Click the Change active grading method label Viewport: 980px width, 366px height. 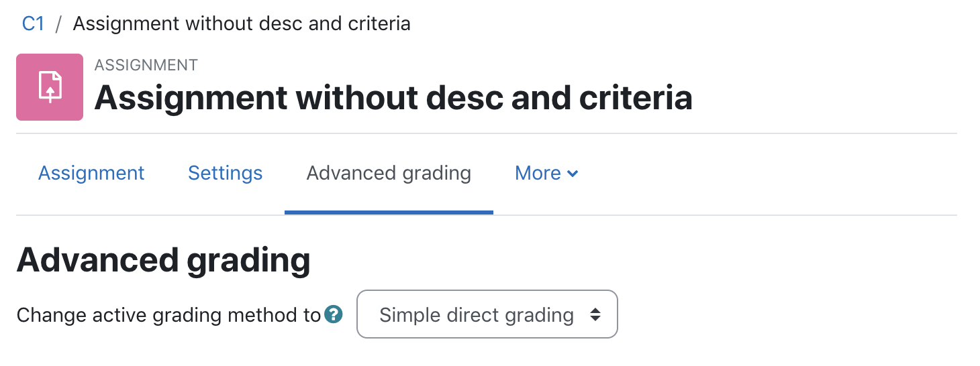(x=168, y=315)
